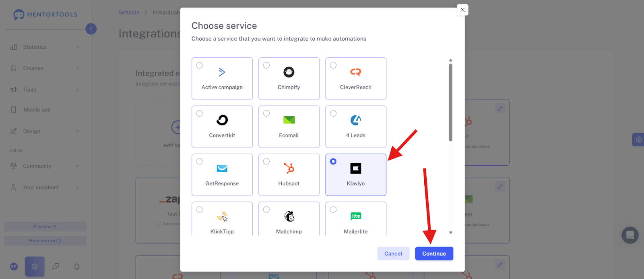Viewport: 644px width, 279px height.
Task: Click the Tools megaphone icon in sidebar
Action: (14, 90)
